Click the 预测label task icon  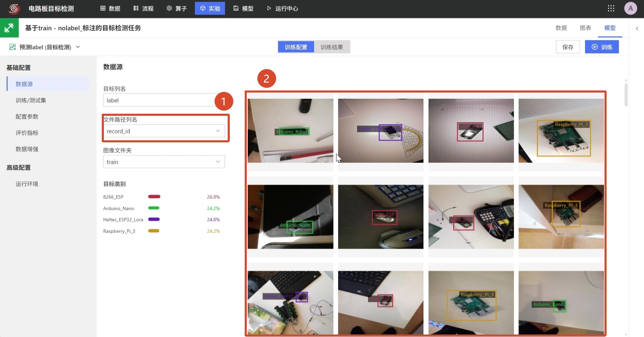coord(12,47)
